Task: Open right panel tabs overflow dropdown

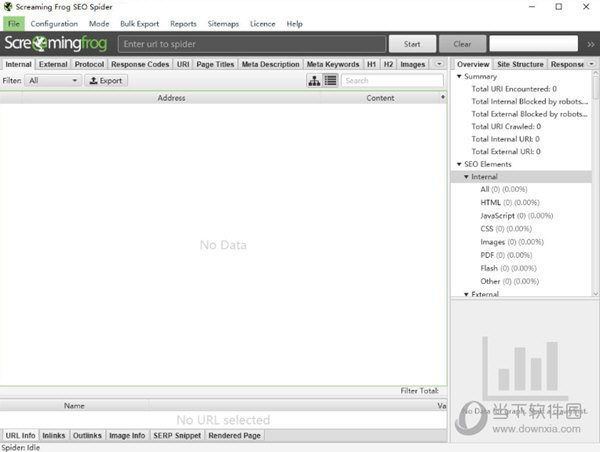Action: [x=592, y=64]
